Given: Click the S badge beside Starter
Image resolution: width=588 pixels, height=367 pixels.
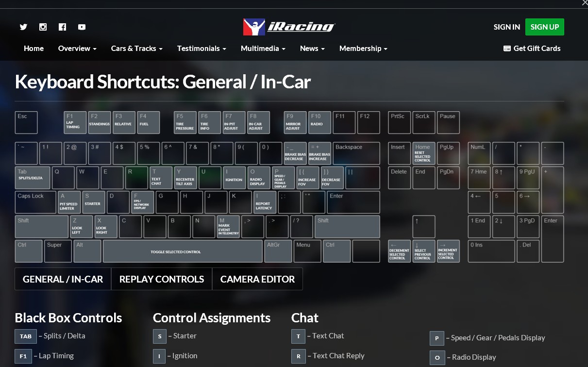Looking at the screenshot, I should pos(160,336).
